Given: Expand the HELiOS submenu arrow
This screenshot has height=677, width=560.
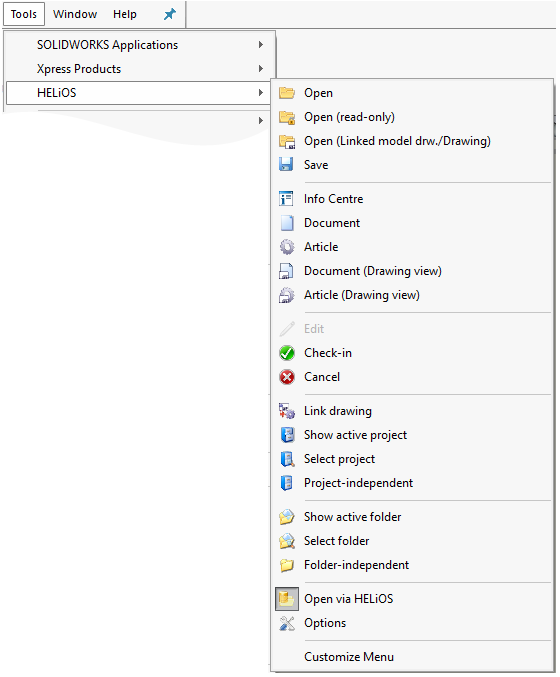Looking at the screenshot, I should [260, 92].
